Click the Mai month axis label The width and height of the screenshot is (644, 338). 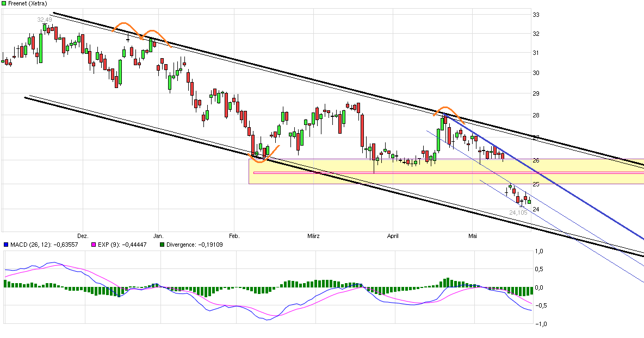pos(473,236)
